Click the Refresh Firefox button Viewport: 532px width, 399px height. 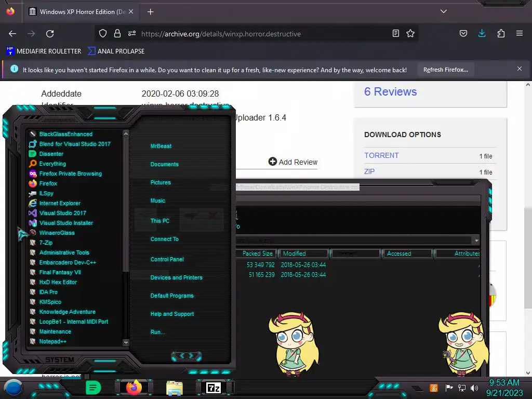coord(445,70)
